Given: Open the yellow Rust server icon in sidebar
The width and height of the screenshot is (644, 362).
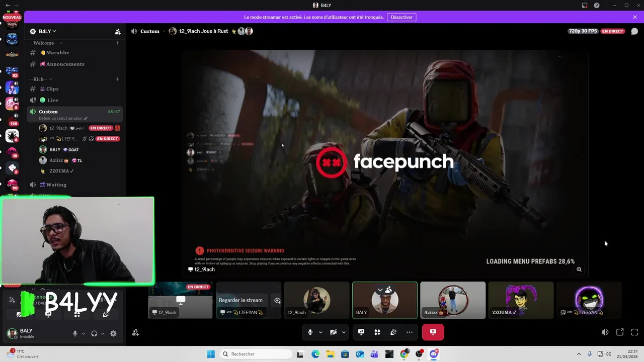Looking at the screenshot, I should coord(12,54).
